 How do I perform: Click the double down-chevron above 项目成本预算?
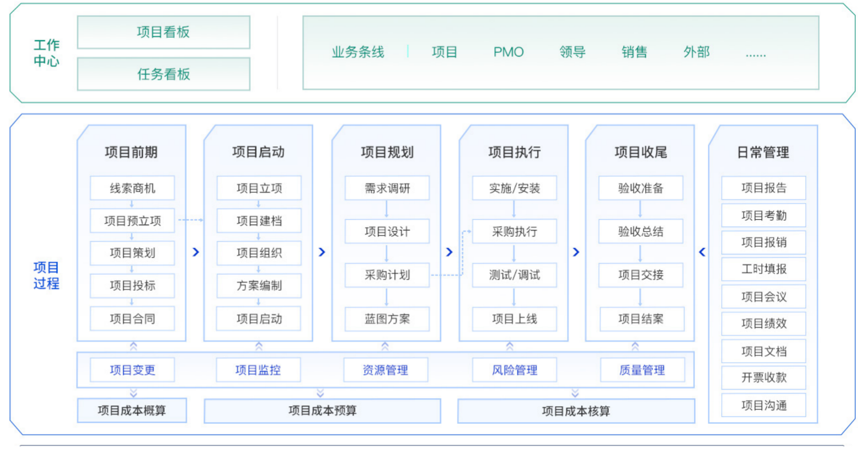click(320, 393)
